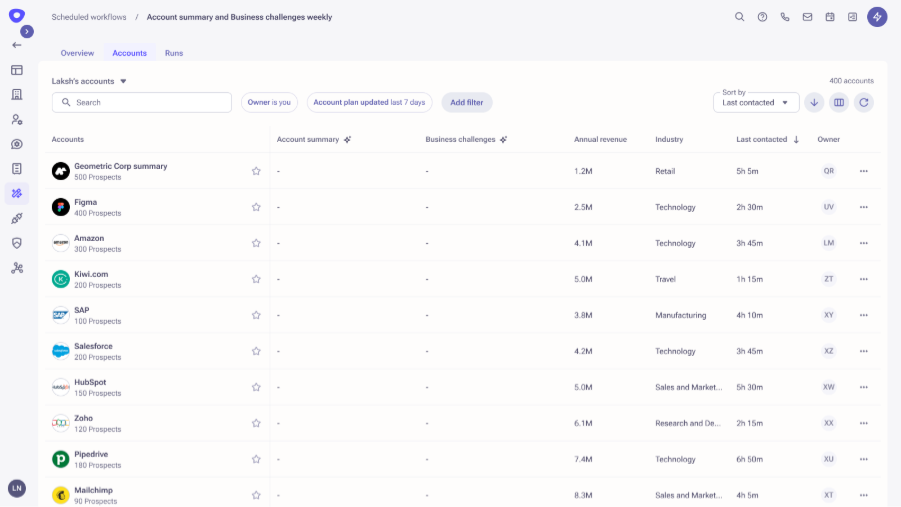Open more options for Kiwi.com row
901x507 pixels.
pyautogui.click(x=864, y=279)
